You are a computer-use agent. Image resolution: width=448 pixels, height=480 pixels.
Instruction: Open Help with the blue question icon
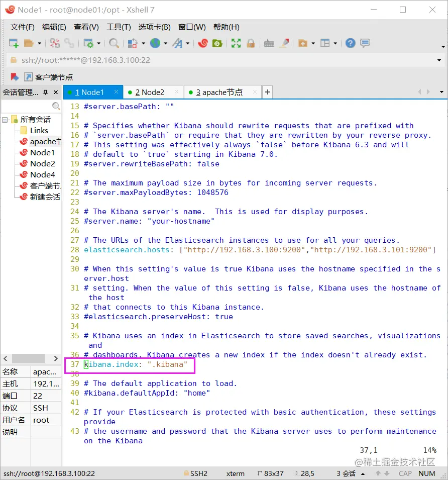[x=351, y=43]
